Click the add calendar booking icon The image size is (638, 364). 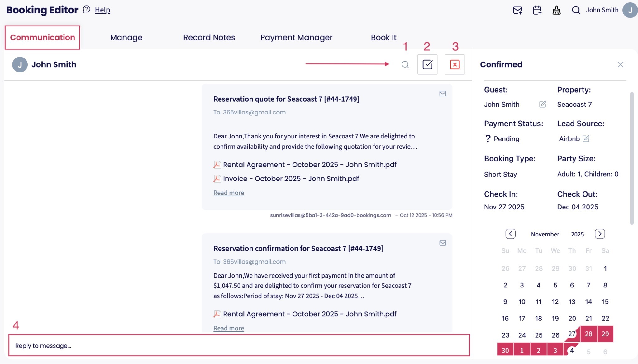(x=537, y=10)
